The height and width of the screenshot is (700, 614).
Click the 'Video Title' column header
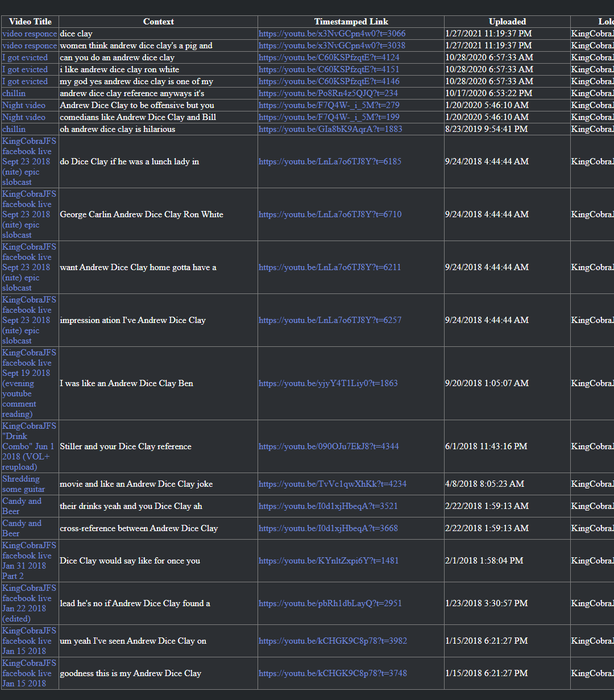pos(30,22)
